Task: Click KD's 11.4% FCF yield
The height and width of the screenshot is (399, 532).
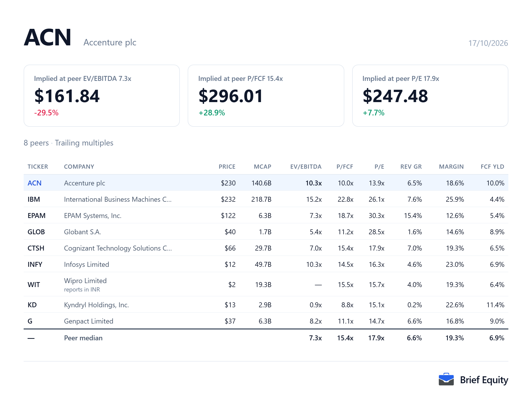Action: point(495,305)
